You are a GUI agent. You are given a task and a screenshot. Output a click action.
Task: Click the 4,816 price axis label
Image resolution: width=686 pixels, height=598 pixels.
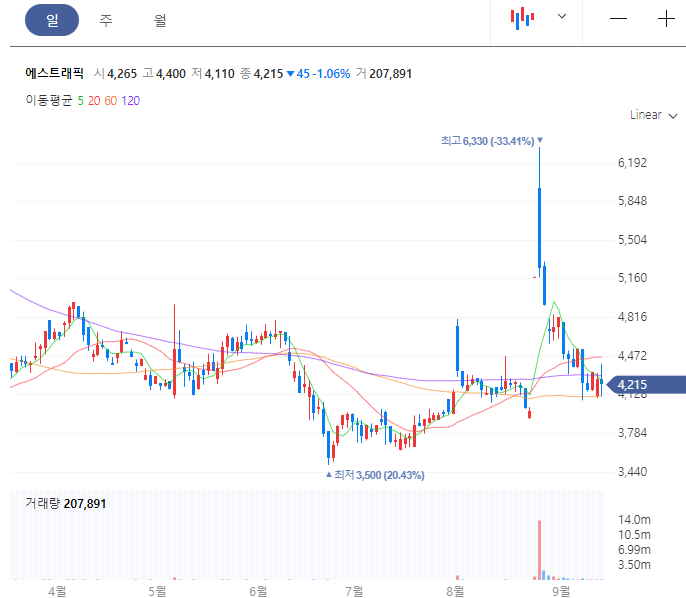tap(632, 317)
